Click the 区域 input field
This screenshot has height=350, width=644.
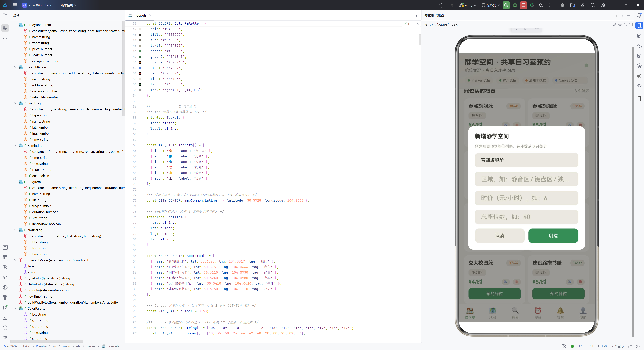[526, 179]
